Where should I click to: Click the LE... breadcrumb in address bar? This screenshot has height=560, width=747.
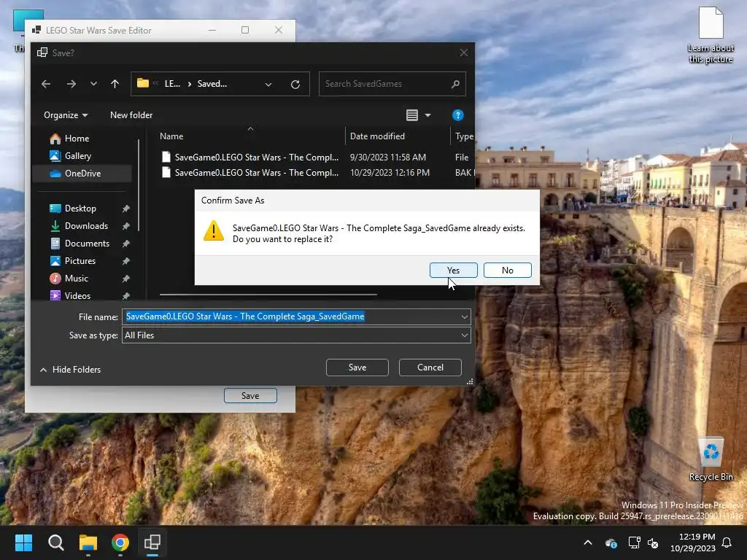(172, 84)
